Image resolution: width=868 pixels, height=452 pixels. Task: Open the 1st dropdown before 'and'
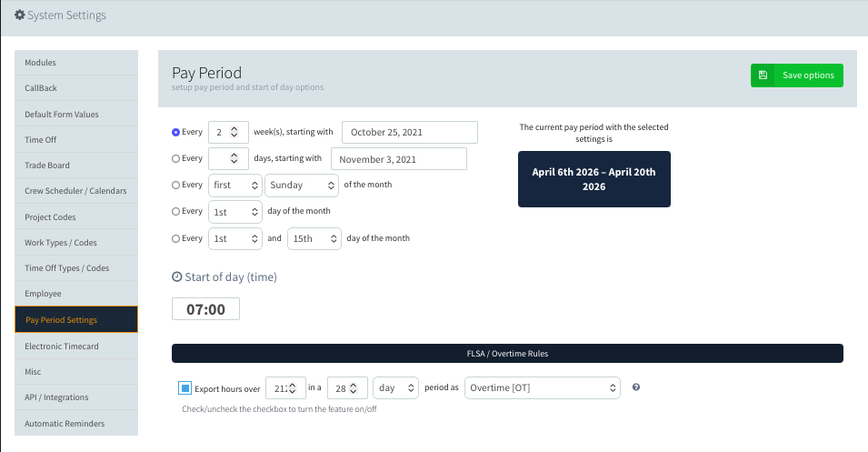pyautogui.click(x=234, y=239)
